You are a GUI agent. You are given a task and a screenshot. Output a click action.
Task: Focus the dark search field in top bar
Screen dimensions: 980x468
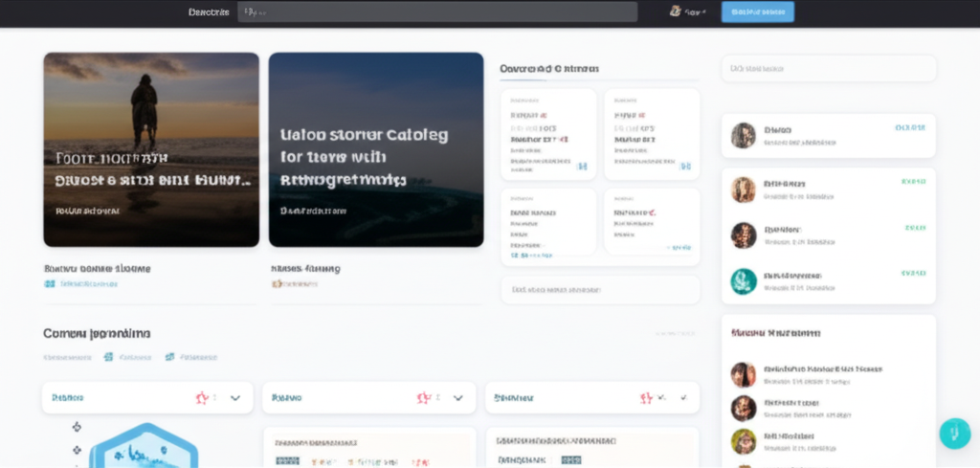pos(436,11)
